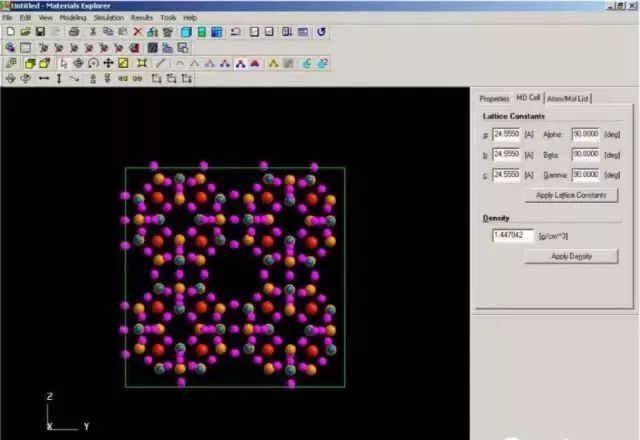Click the Save disk icon
This screenshot has height=440, width=640.
[39, 32]
